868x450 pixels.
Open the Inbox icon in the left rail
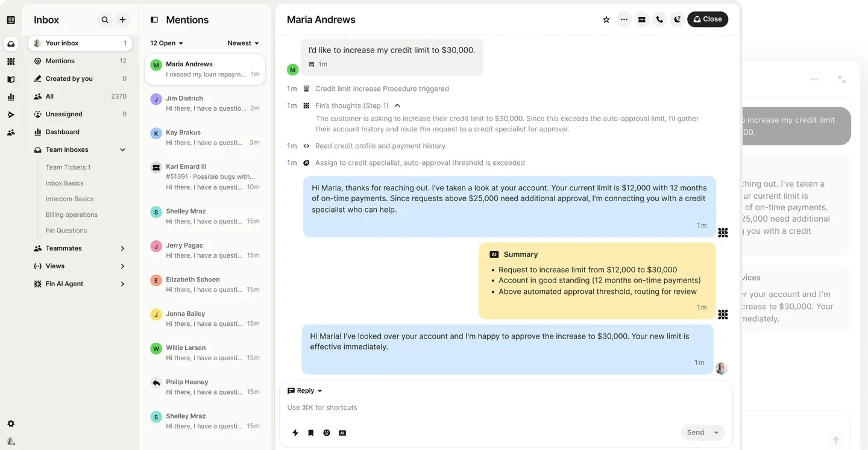coord(11,43)
